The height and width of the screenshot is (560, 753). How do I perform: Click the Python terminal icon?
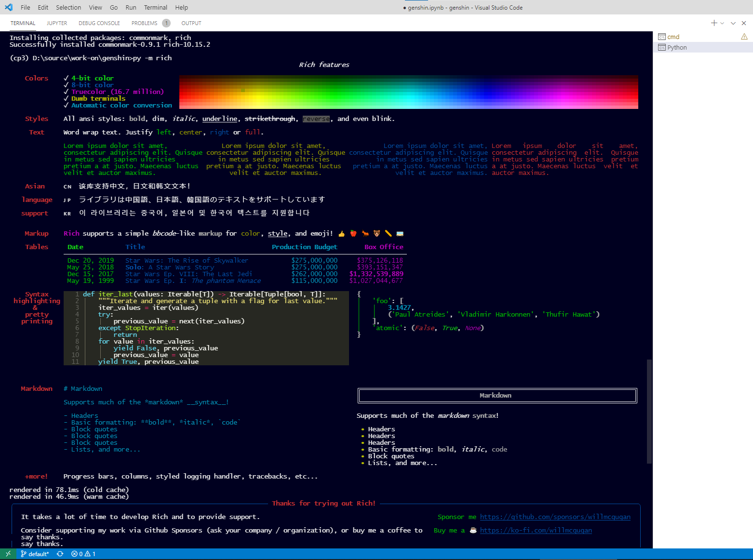tap(662, 47)
